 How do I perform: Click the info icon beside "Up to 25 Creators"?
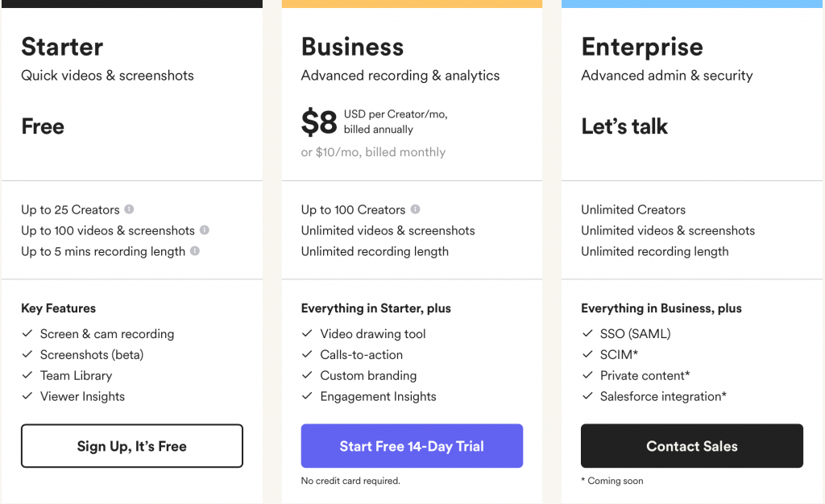(x=129, y=209)
